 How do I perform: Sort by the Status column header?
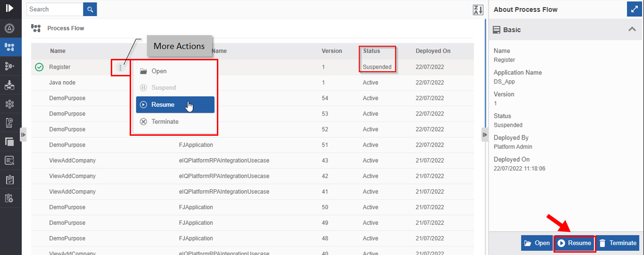pyautogui.click(x=372, y=51)
